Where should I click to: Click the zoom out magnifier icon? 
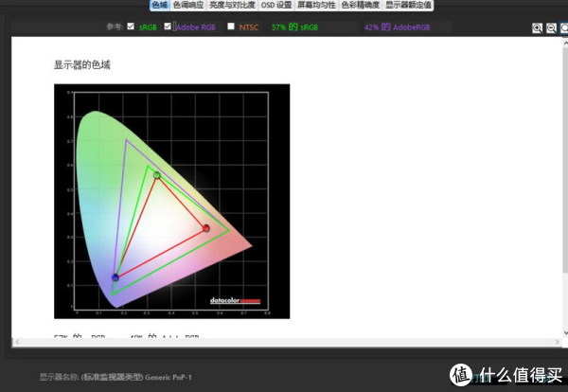pos(551,27)
